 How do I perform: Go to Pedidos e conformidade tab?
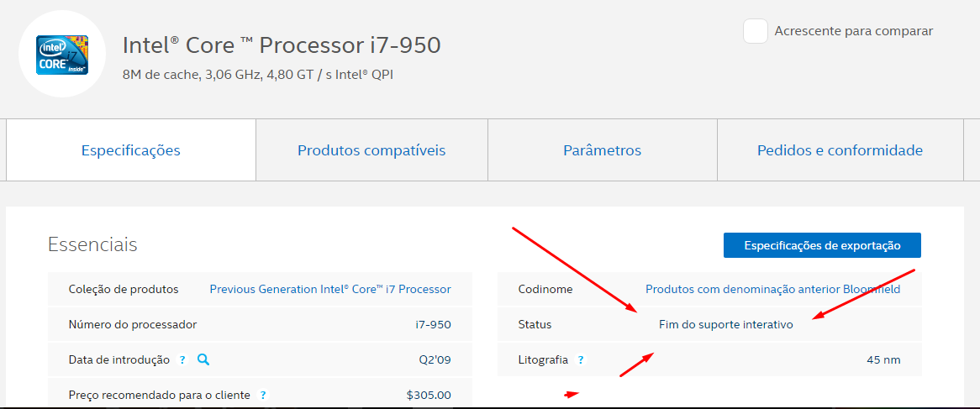click(x=840, y=149)
